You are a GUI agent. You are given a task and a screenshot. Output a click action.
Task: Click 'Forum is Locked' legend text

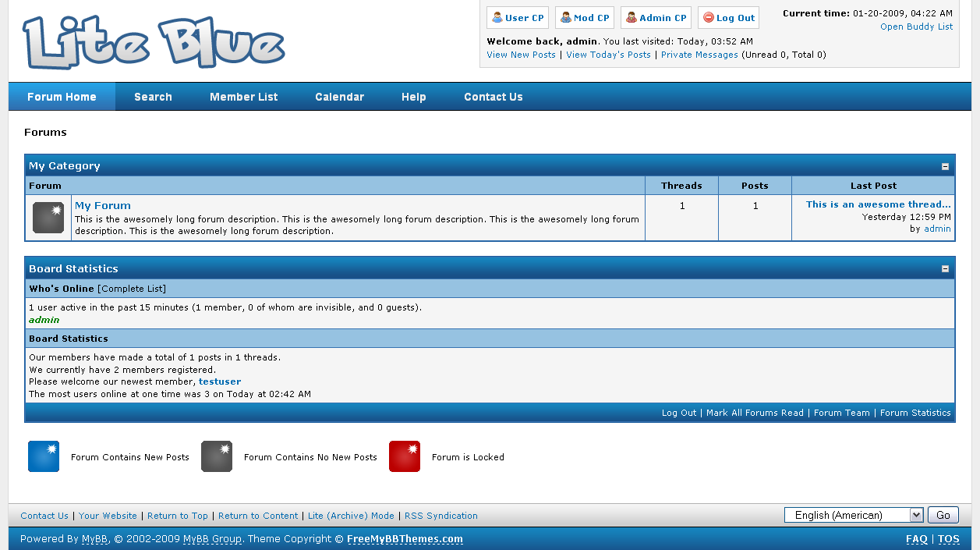click(468, 457)
